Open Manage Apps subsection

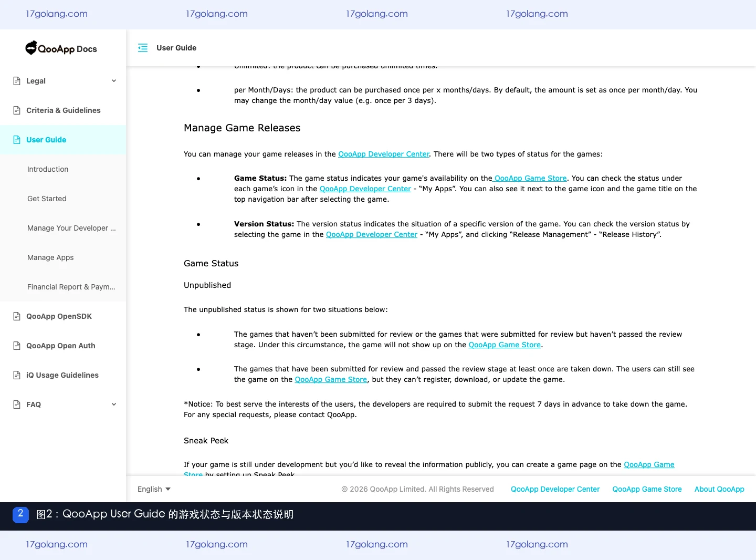pyautogui.click(x=63, y=257)
